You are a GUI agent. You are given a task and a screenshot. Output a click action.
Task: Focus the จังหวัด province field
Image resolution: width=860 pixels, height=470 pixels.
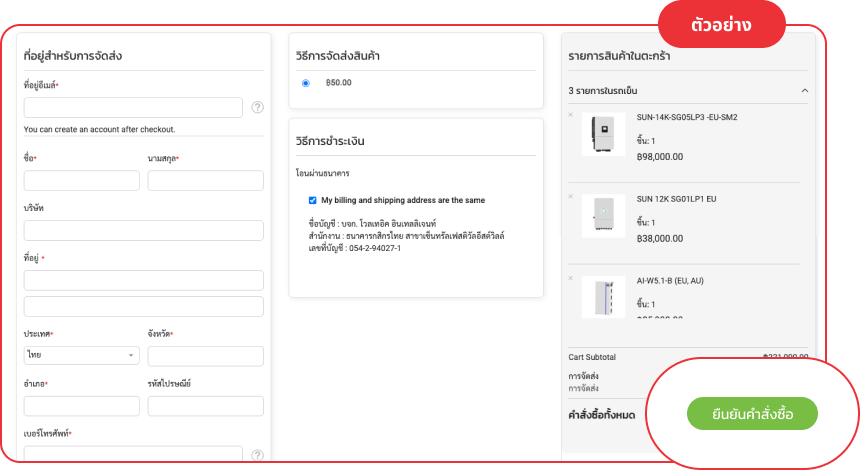[x=206, y=356]
